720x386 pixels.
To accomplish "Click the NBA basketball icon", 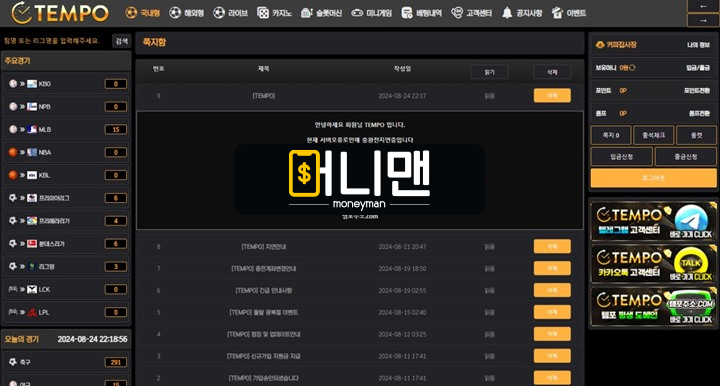I will tap(13, 152).
